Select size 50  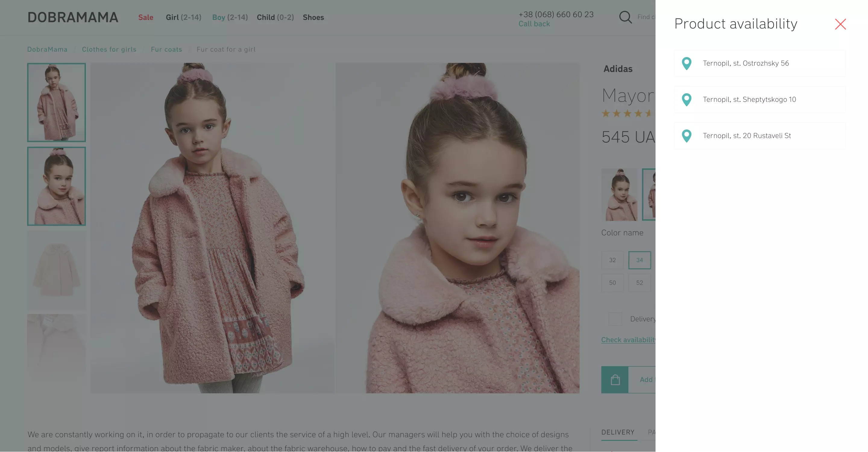pyautogui.click(x=612, y=283)
